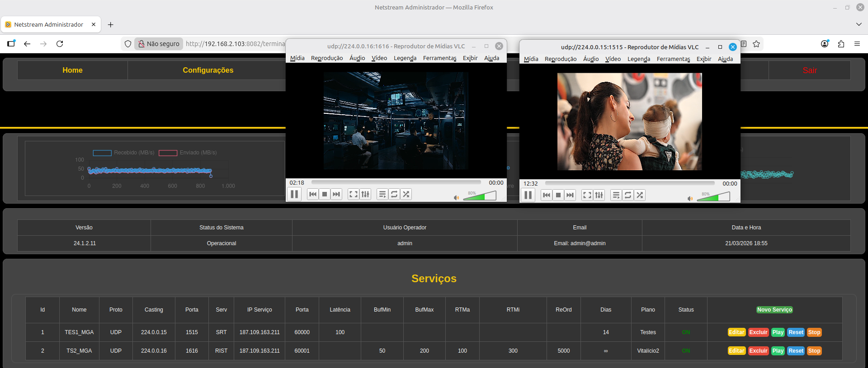List all tabs dropdown arrow
This screenshot has height=368, width=868.
[859, 24]
